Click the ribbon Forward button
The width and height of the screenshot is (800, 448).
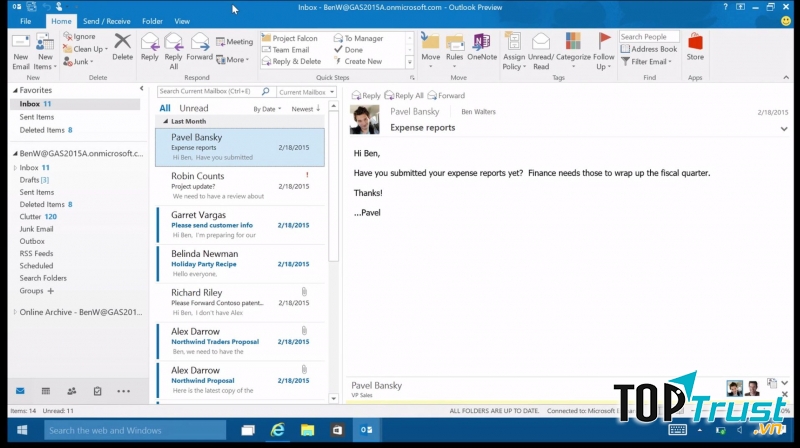(199, 47)
